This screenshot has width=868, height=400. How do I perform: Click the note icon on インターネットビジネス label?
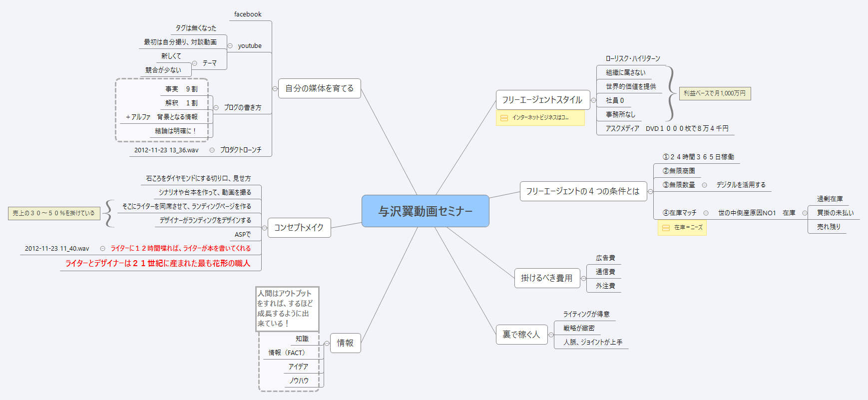(504, 118)
